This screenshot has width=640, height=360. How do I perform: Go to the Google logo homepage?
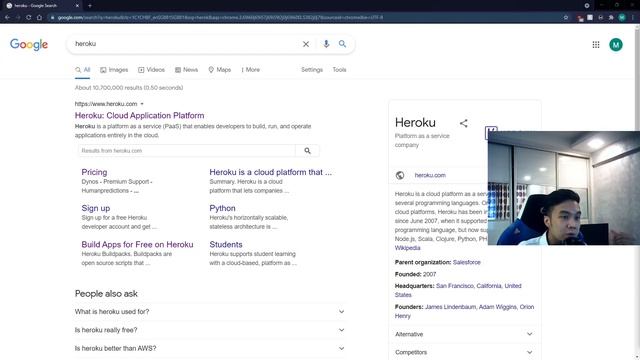(x=29, y=44)
